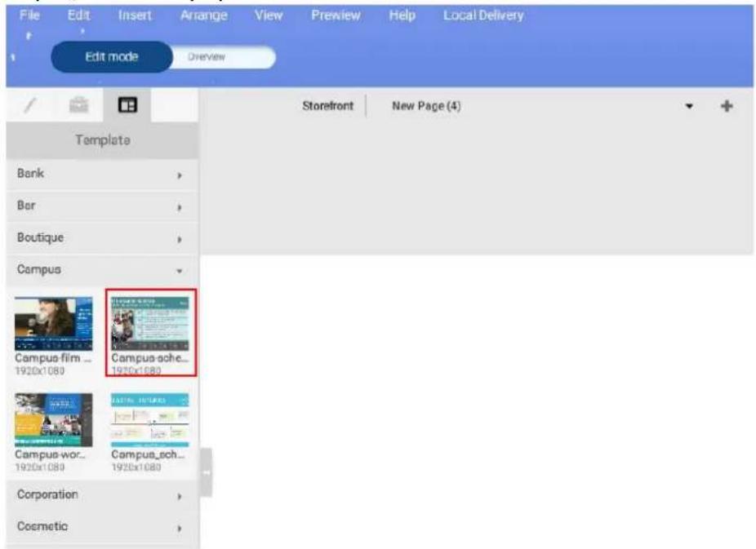Collapse the Campus template category
The height and width of the screenshot is (549, 756).
point(102,270)
